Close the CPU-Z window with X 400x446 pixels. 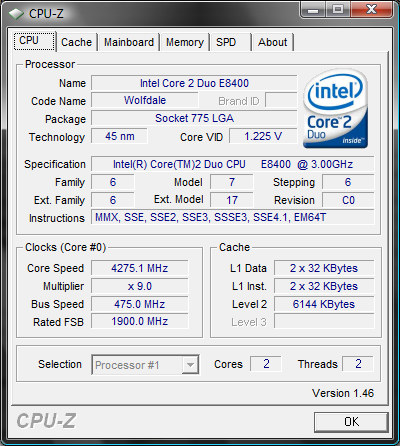pos(371,10)
